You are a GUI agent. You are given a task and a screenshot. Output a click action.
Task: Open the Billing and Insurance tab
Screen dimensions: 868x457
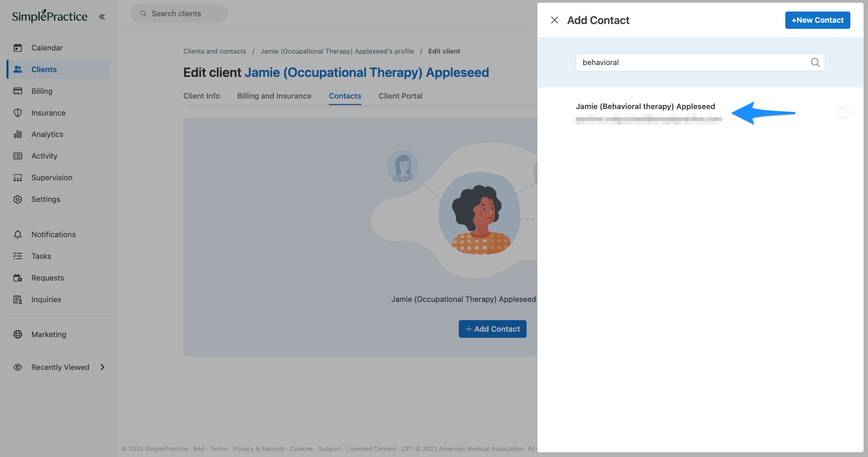coord(274,96)
